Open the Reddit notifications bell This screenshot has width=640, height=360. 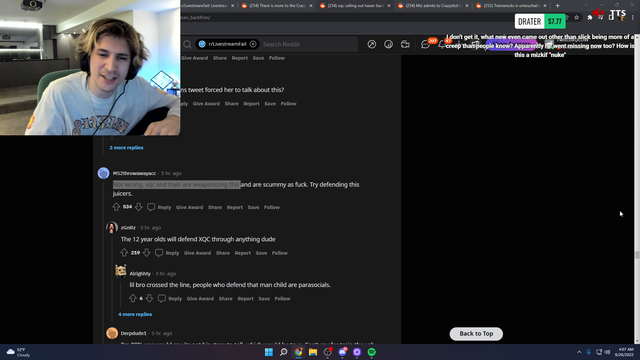pyautogui.click(x=442, y=44)
